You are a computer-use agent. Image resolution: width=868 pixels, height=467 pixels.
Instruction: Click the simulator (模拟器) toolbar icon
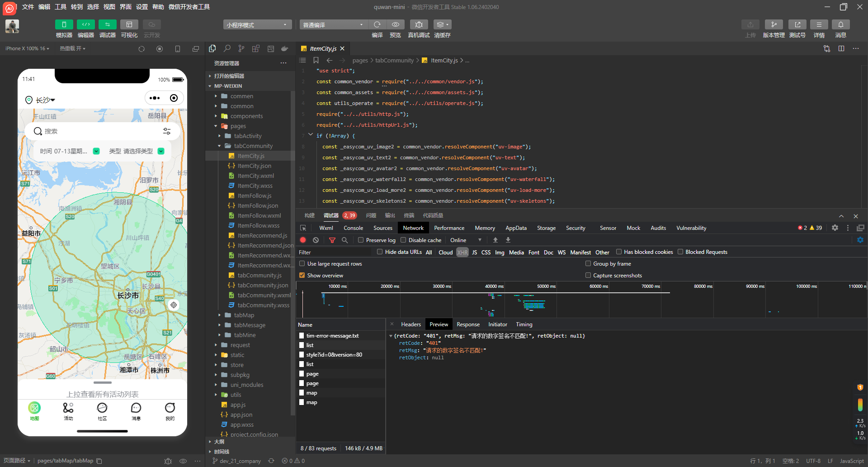coord(64,24)
